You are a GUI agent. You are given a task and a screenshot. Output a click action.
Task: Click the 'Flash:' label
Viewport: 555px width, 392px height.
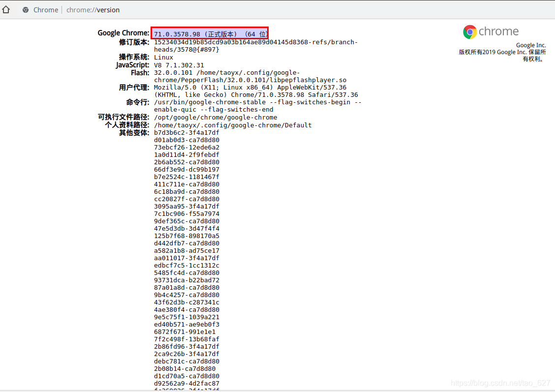click(x=140, y=72)
